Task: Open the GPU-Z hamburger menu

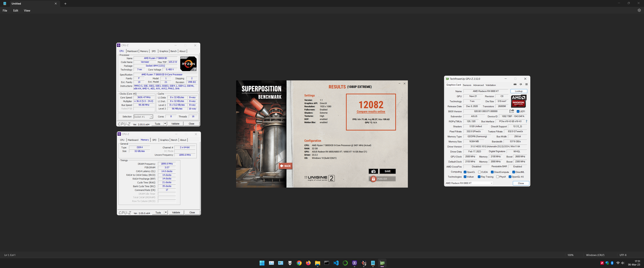Action: coord(526,84)
